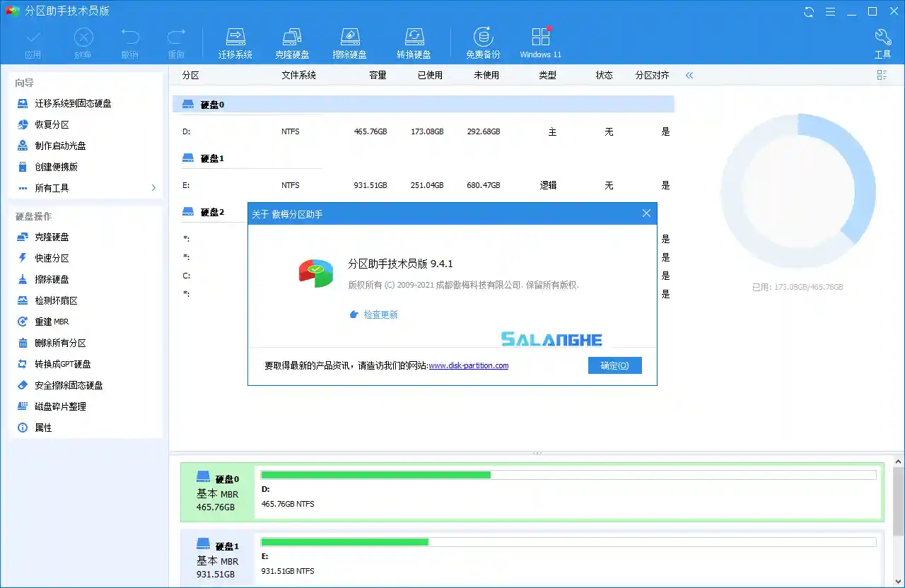Collapse the partition list with the « chevron
This screenshot has height=588, width=905.
coord(689,74)
